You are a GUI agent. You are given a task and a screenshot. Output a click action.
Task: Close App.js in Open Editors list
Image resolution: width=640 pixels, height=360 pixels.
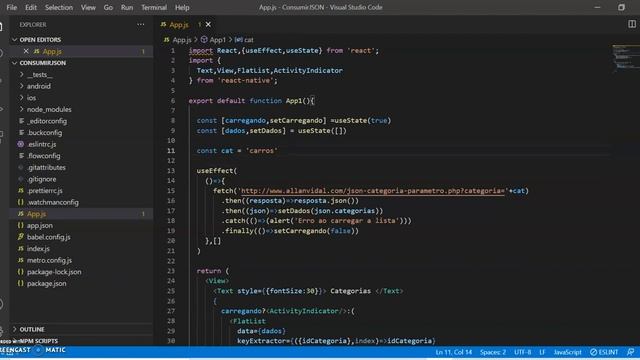[26, 51]
